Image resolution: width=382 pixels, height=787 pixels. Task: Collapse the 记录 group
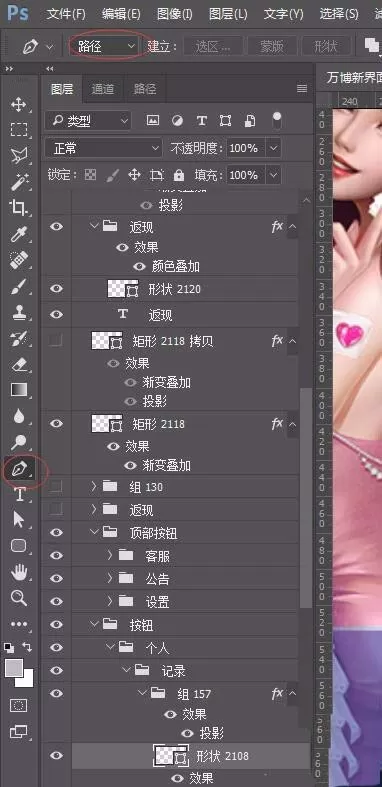pos(126,670)
